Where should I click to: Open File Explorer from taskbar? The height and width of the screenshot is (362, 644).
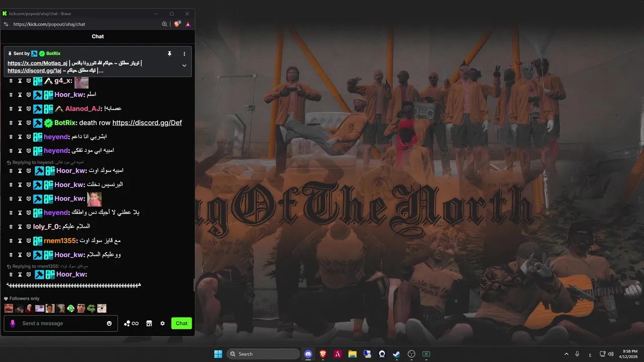352,354
